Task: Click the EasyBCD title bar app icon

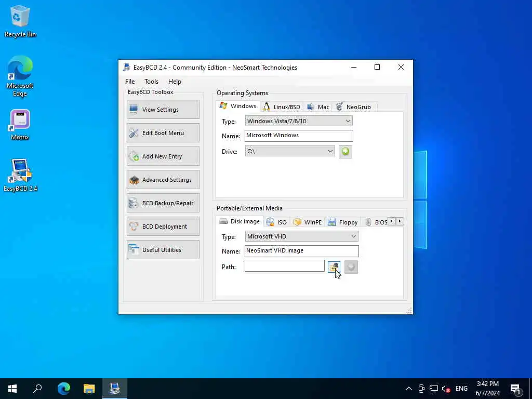Action: pyautogui.click(x=127, y=67)
